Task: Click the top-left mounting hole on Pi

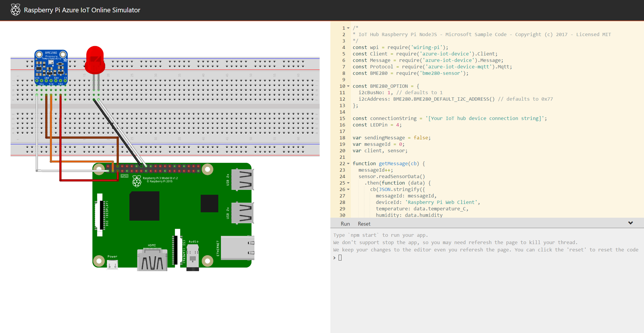Action: (x=99, y=169)
